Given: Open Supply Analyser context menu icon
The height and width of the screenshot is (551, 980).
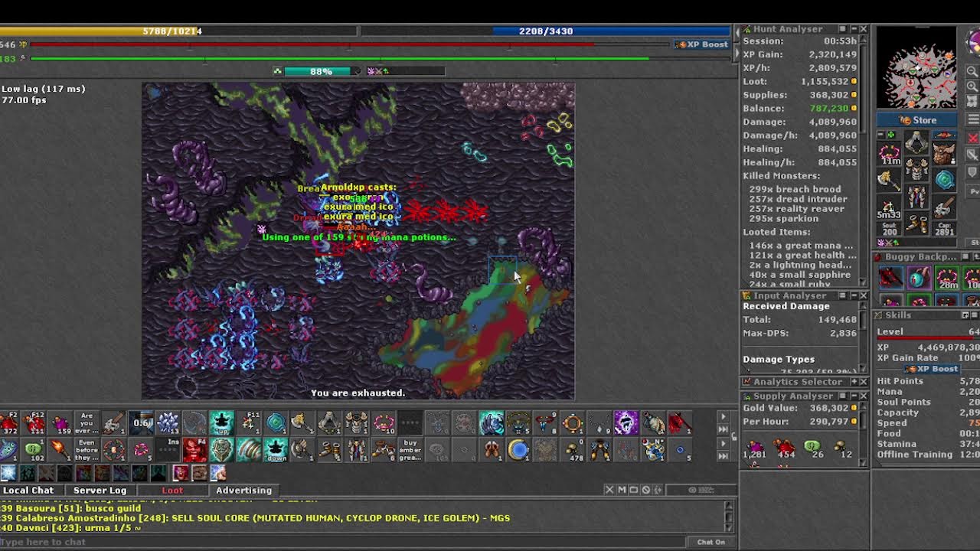Looking at the screenshot, I should (x=842, y=396).
